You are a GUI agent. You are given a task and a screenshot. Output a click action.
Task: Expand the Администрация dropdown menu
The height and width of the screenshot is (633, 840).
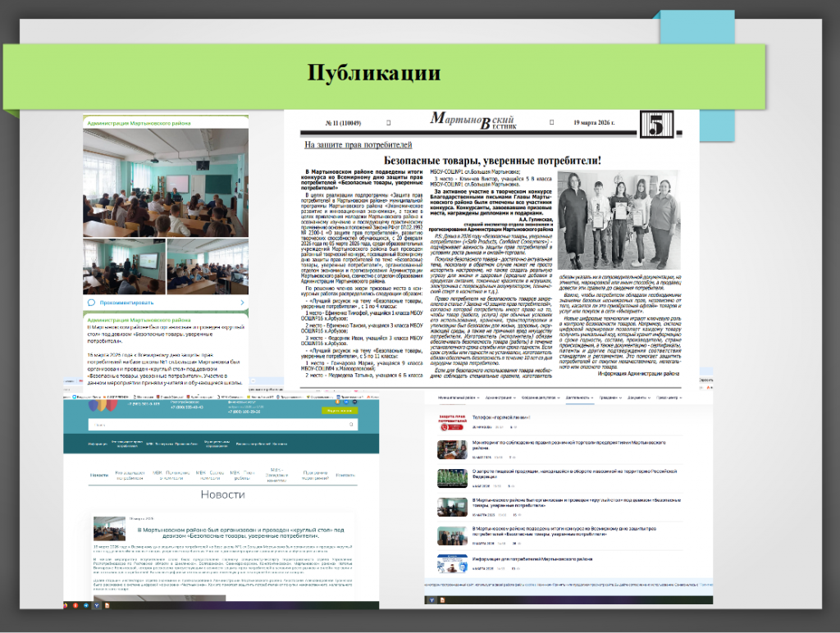click(x=500, y=398)
